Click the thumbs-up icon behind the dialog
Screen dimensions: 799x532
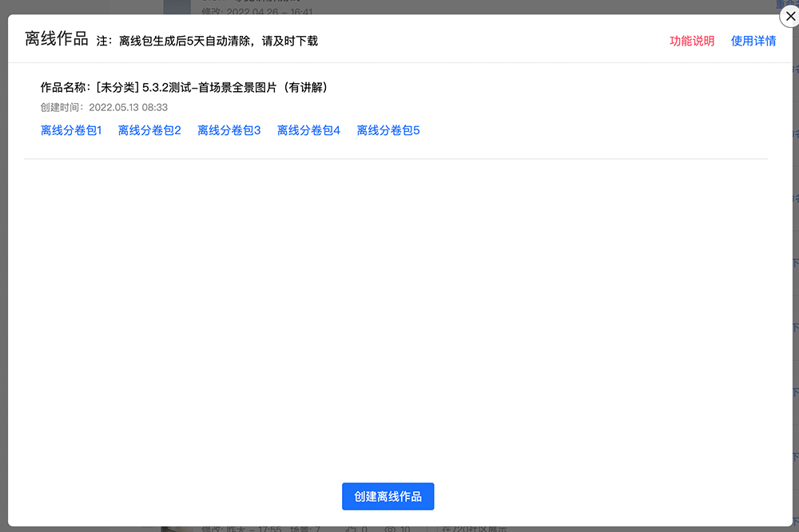tap(351, 529)
